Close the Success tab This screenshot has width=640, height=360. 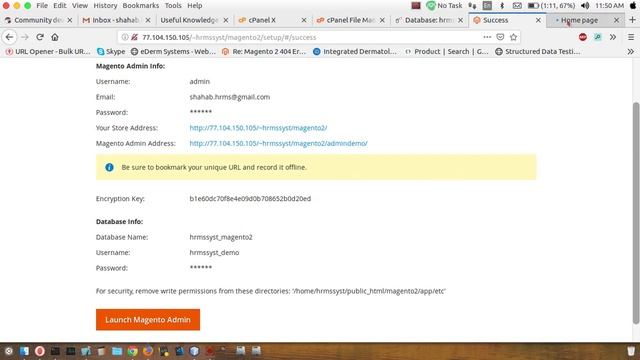point(538,20)
